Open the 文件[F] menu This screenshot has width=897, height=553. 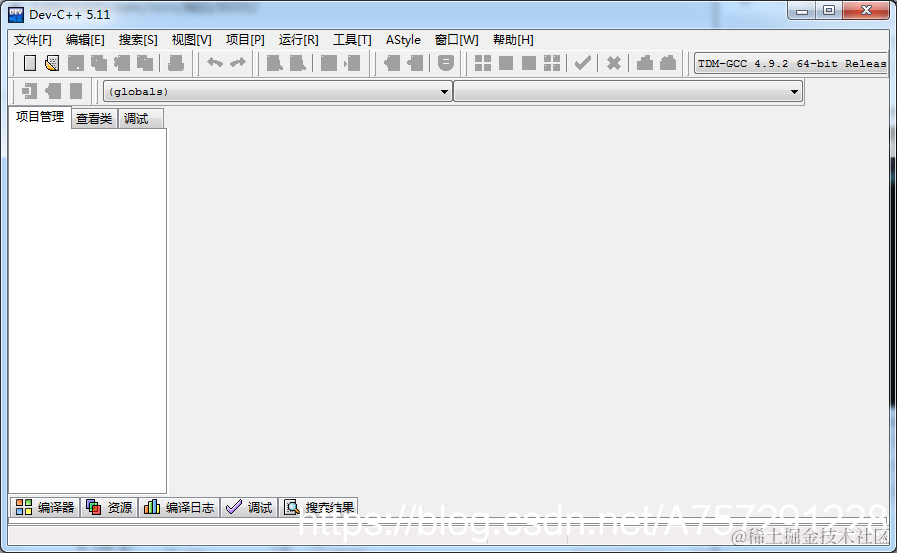33,40
